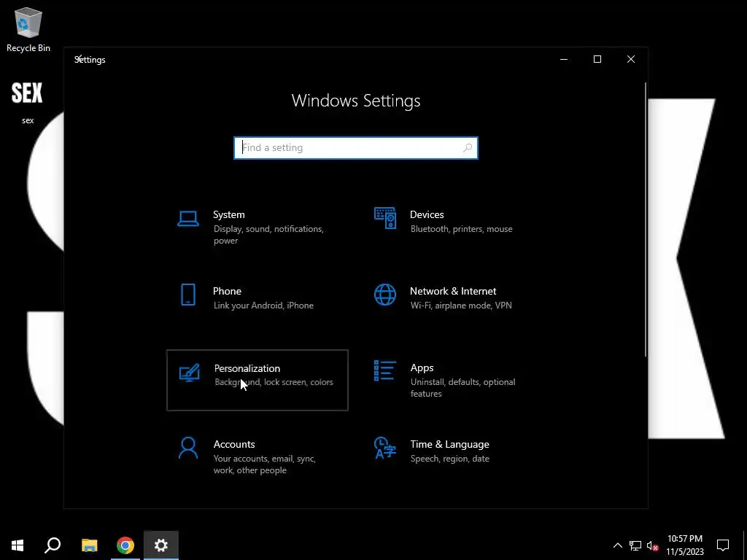This screenshot has width=747, height=560.
Task: Open the Phone icon
Action: (x=188, y=295)
